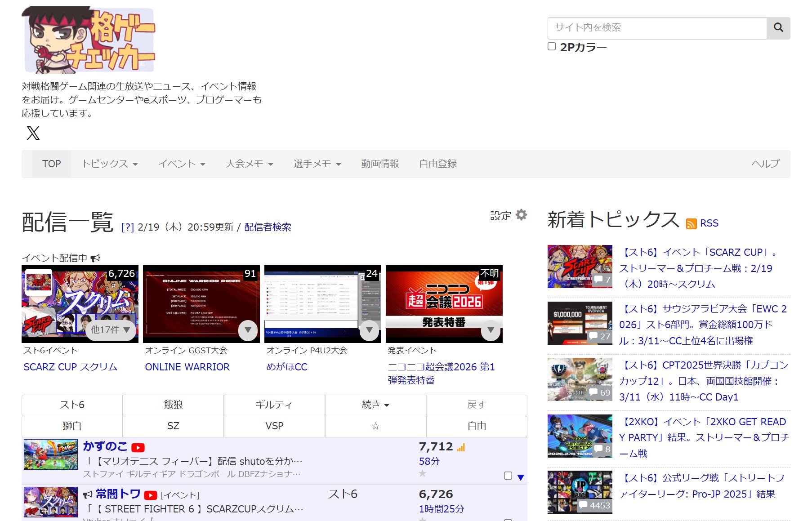This screenshot has height=521, width=812.
Task: Select the ☆ favorites filter button
Action: tap(375, 426)
